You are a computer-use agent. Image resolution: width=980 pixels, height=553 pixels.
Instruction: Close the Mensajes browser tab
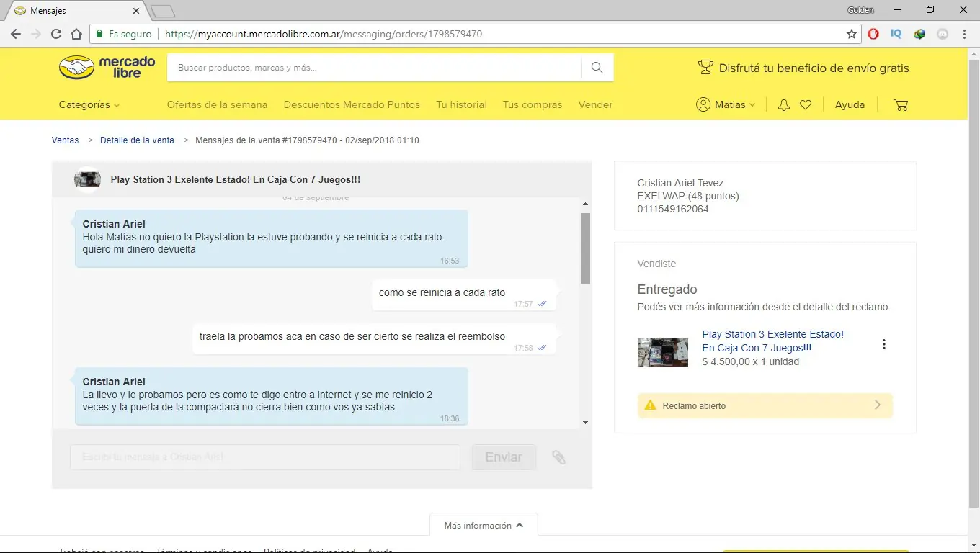click(136, 11)
